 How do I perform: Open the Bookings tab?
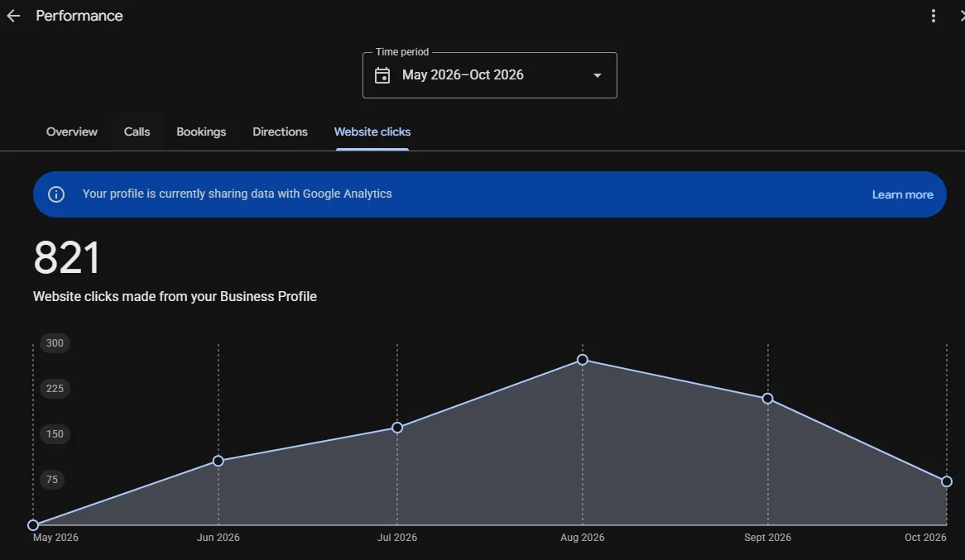(x=201, y=132)
